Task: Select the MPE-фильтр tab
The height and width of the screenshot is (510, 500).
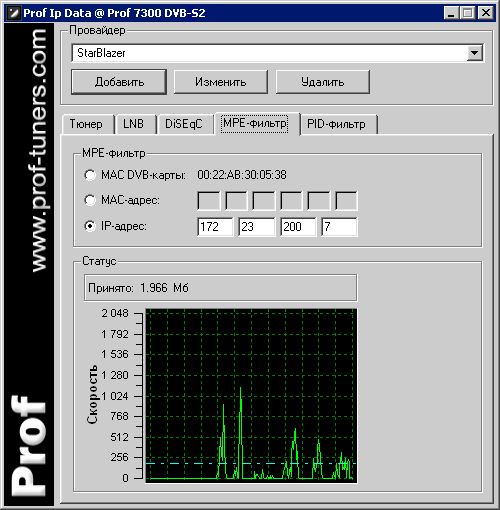Action: pos(257,123)
